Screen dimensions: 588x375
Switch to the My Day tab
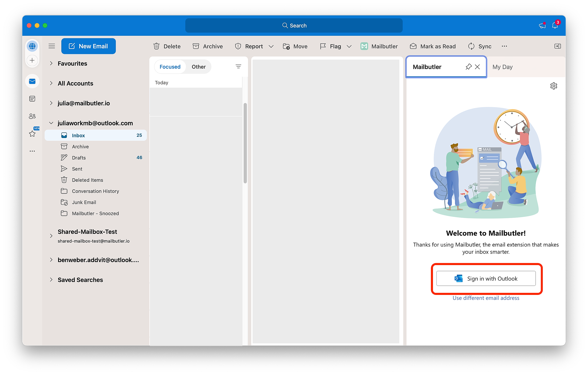(x=502, y=67)
